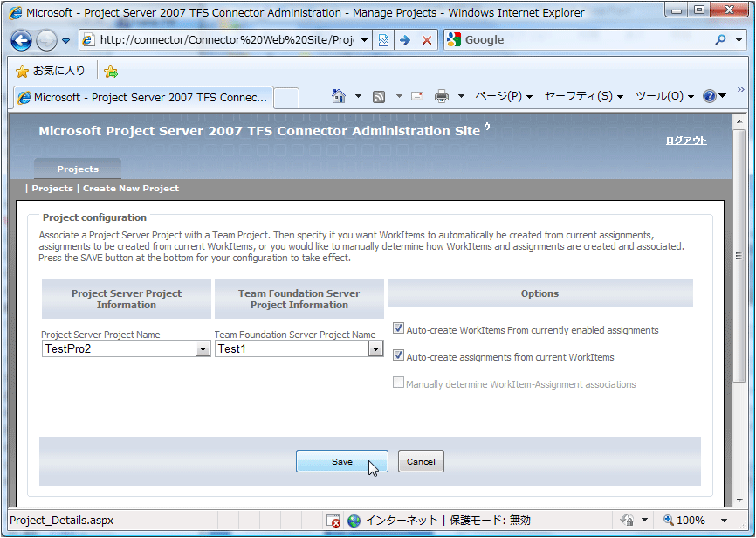Click the Google provider icon in search box

454,39
